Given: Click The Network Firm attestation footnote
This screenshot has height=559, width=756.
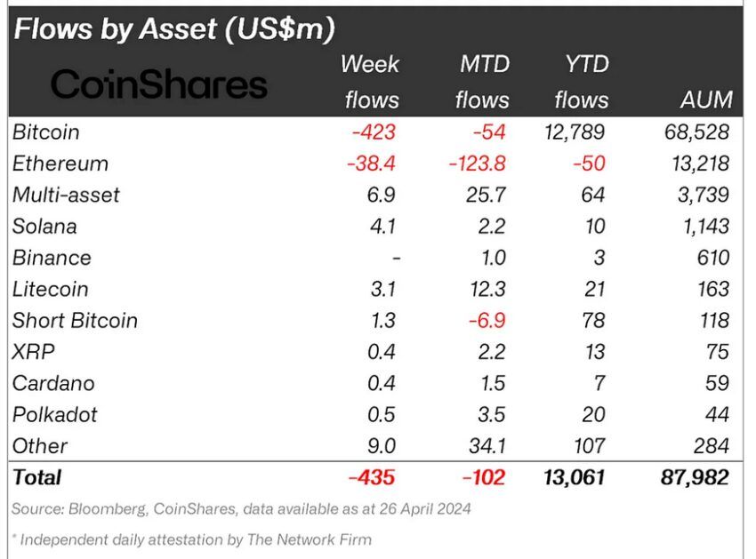Looking at the screenshot, I should click(x=192, y=539).
